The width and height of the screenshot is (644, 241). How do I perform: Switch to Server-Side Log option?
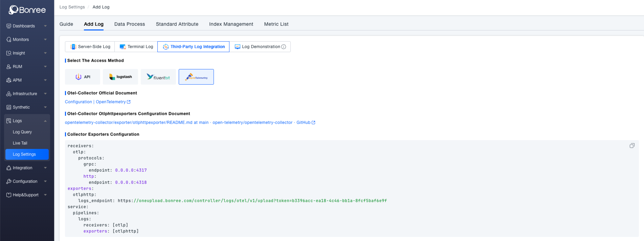90,47
